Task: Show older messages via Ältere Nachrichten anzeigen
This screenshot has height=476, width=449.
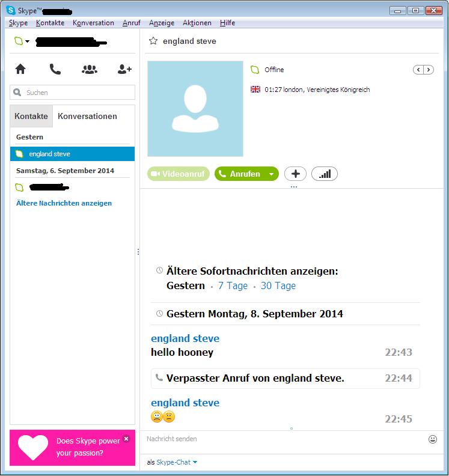Action: (64, 203)
